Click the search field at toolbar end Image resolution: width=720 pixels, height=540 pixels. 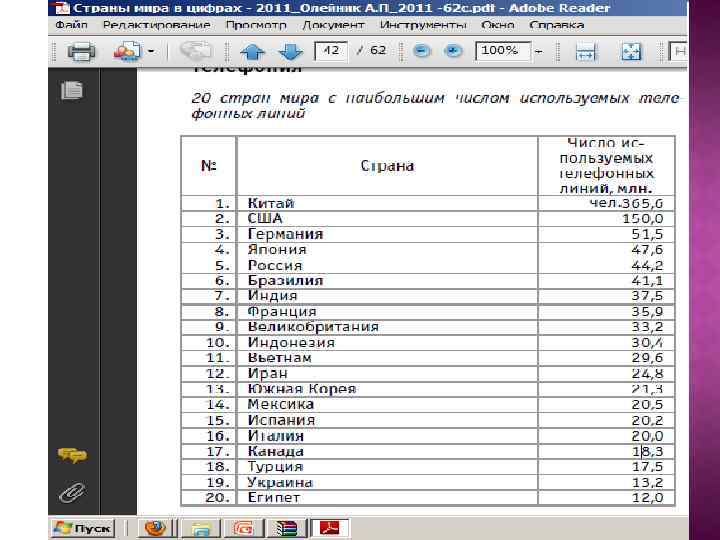point(678,51)
